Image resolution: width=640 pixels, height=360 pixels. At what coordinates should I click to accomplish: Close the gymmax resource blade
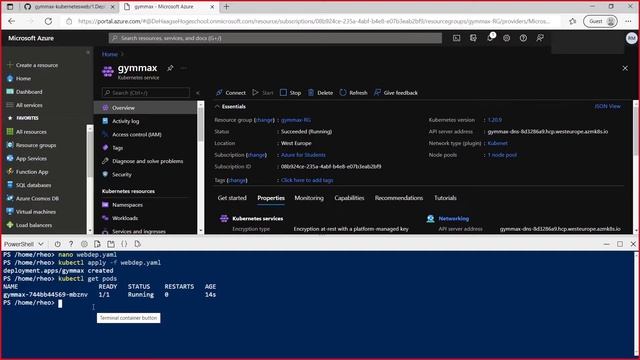625,68
